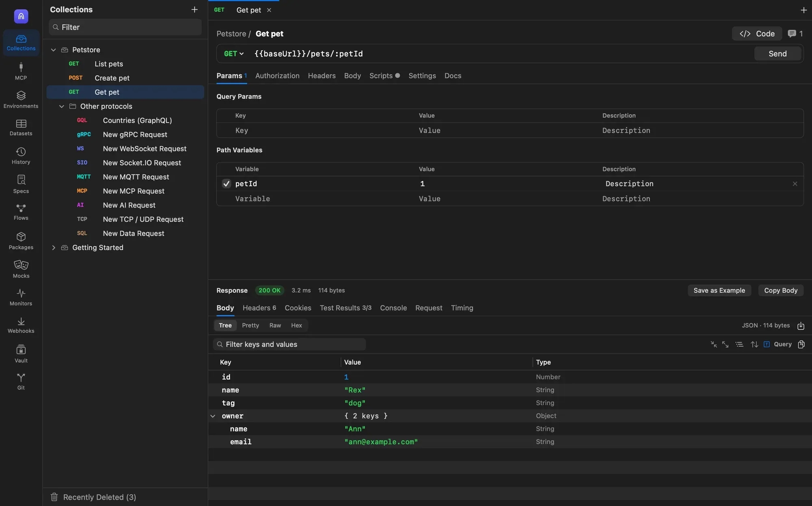Viewport: 812px width, 506px height.
Task: Collapse the Petstore collection
Action: point(53,50)
